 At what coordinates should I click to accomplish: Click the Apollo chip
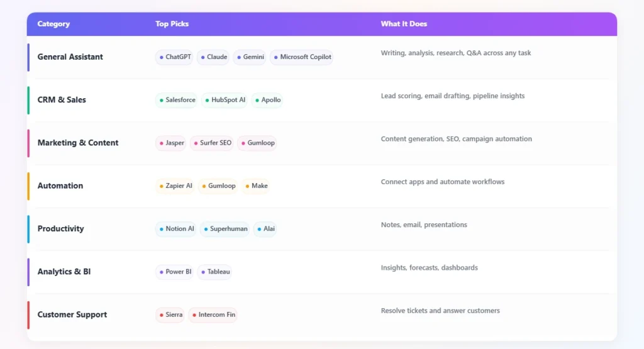tap(267, 100)
